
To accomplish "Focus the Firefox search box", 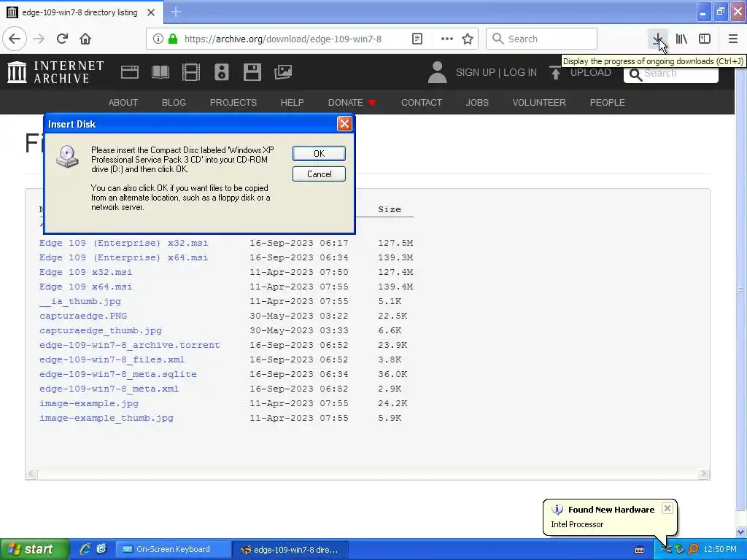I will pyautogui.click(x=542, y=39).
